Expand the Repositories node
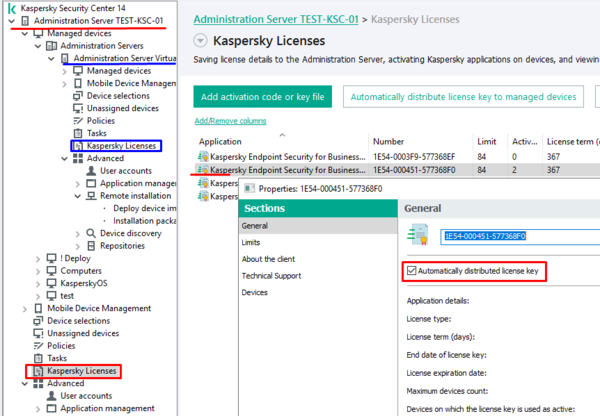 78,246
